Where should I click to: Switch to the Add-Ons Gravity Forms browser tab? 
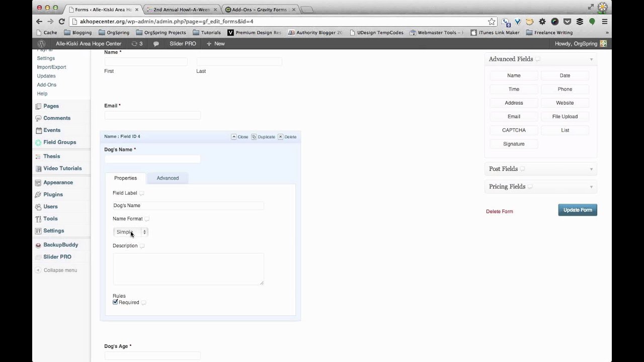coord(260,10)
